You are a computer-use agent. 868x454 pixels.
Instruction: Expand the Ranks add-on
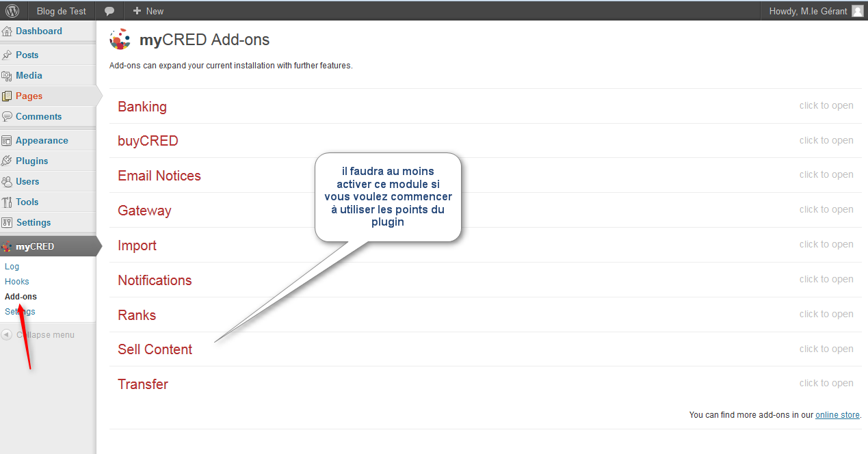click(137, 315)
